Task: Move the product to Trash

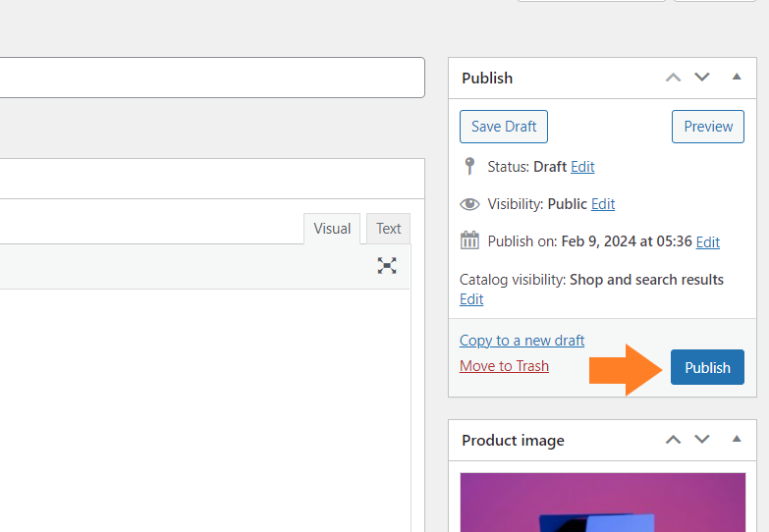Action: click(504, 366)
